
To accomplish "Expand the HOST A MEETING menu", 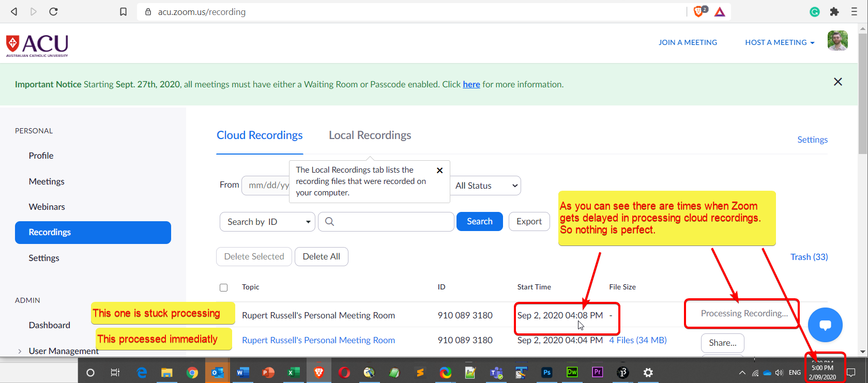I will pos(780,42).
